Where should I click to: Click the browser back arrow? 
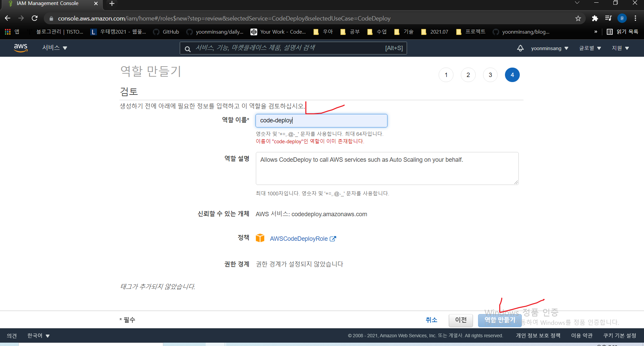click(8, 18)
